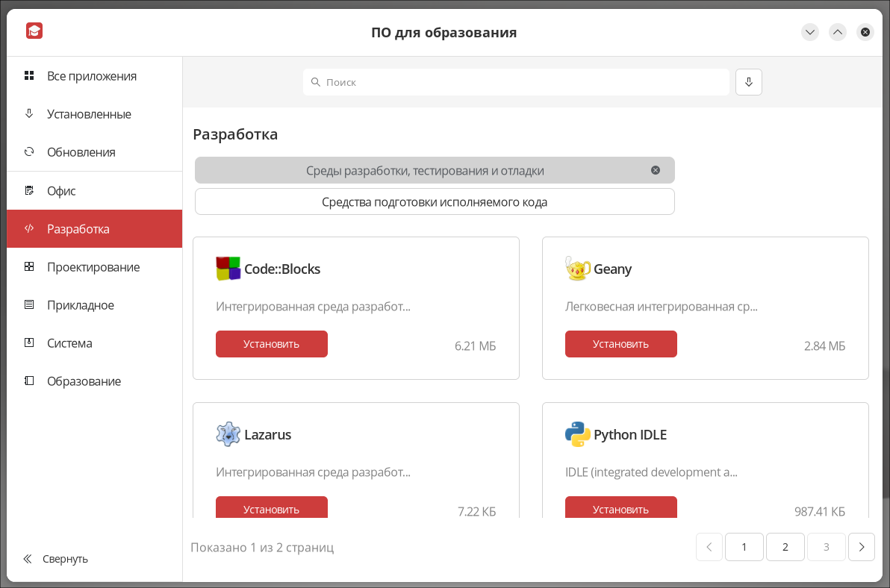Click the Code::Blocks colored cubes icon
The width and height of the screenshot is (890, 588).
click(x=228, y=268)
